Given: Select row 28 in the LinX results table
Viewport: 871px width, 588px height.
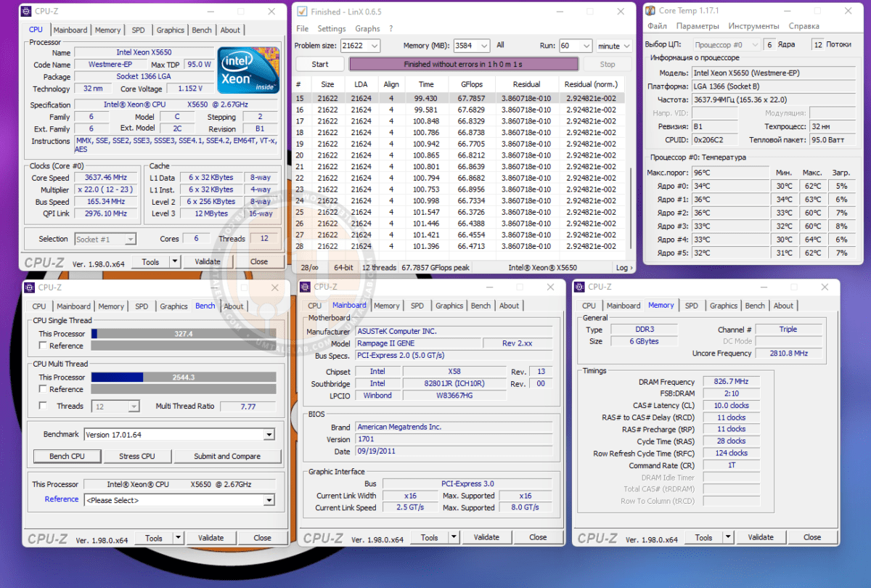Looking at the screenshot, I should pyautogui.click(x=458, y=246).
